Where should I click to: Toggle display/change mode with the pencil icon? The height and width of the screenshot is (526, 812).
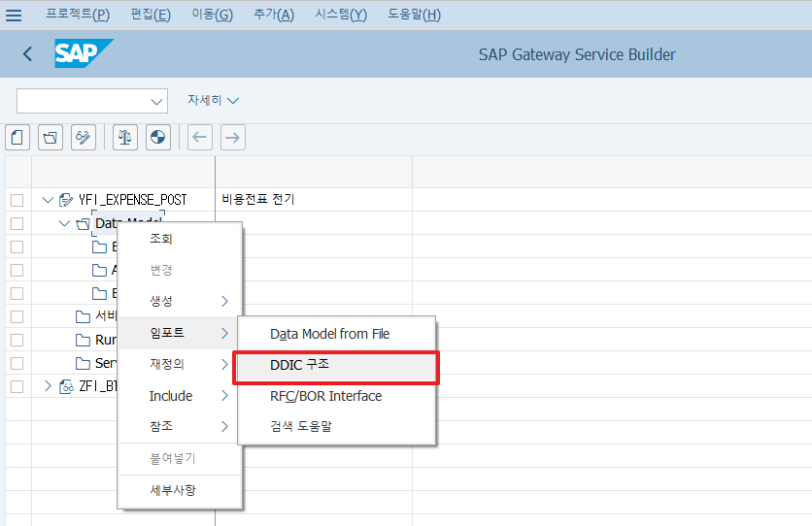[84, 138]
